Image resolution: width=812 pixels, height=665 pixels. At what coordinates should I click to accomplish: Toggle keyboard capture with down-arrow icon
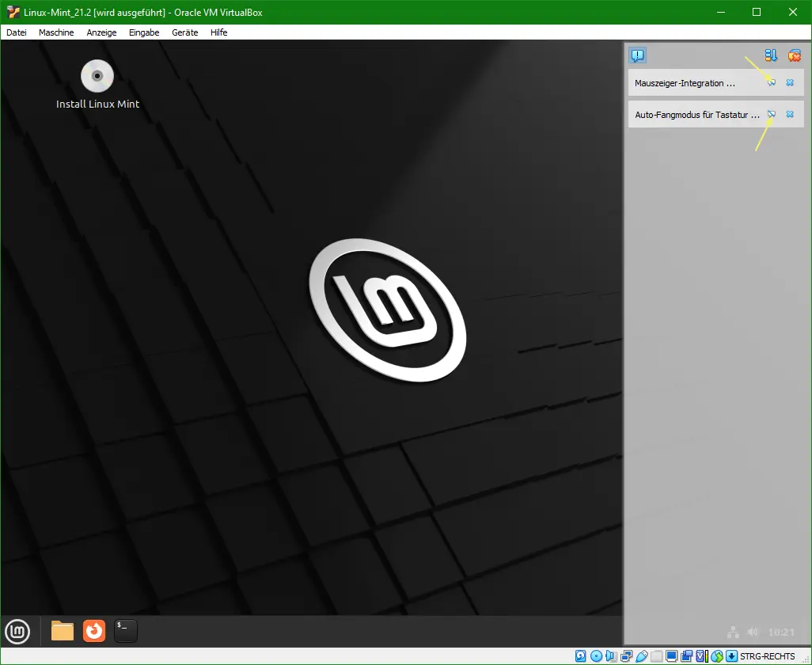731,655
